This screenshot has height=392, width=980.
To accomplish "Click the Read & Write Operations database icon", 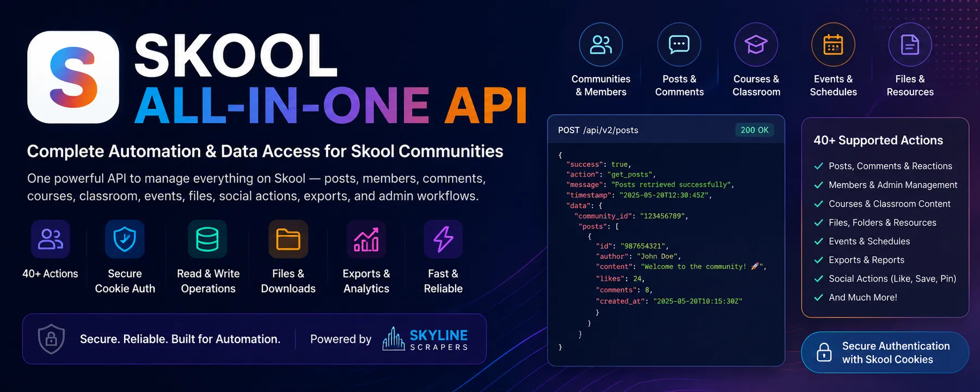I will click(x=207, y=239).
